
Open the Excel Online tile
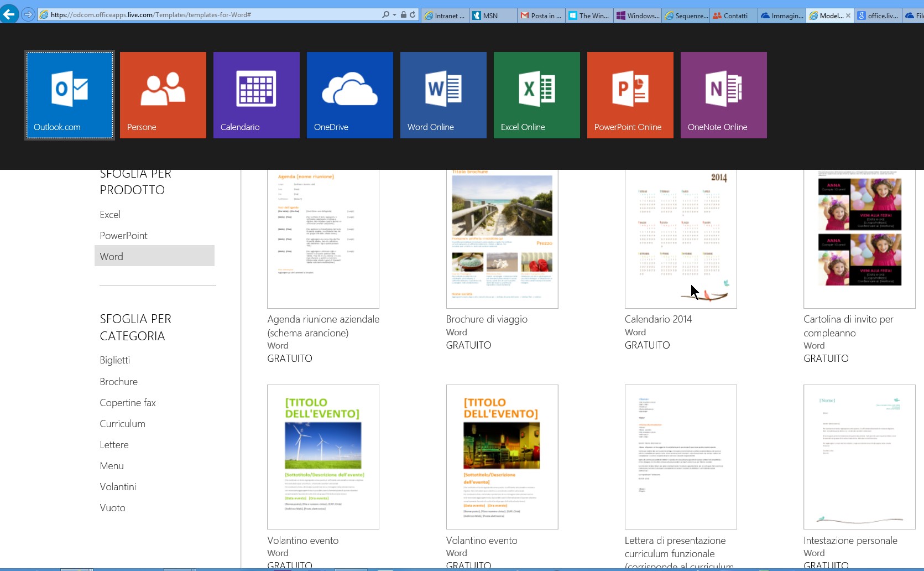(537, 95)
